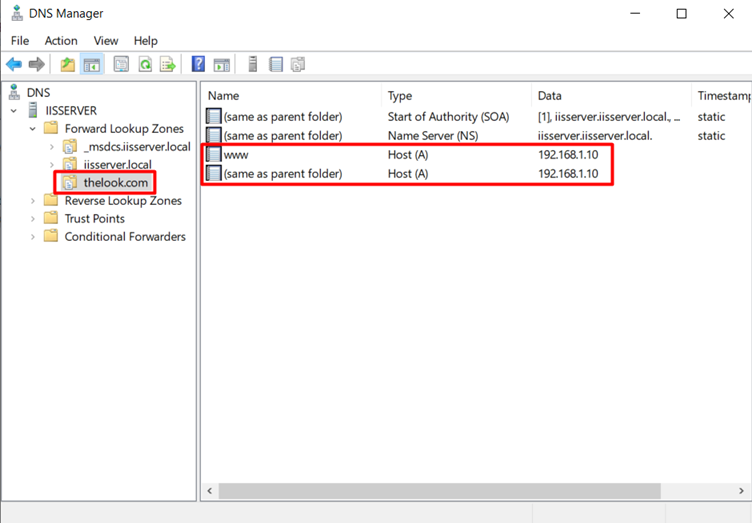Click the Name Server (NS) type cell
The height and width of the screenshot is (523, 752).
click(x=433, y=136)
